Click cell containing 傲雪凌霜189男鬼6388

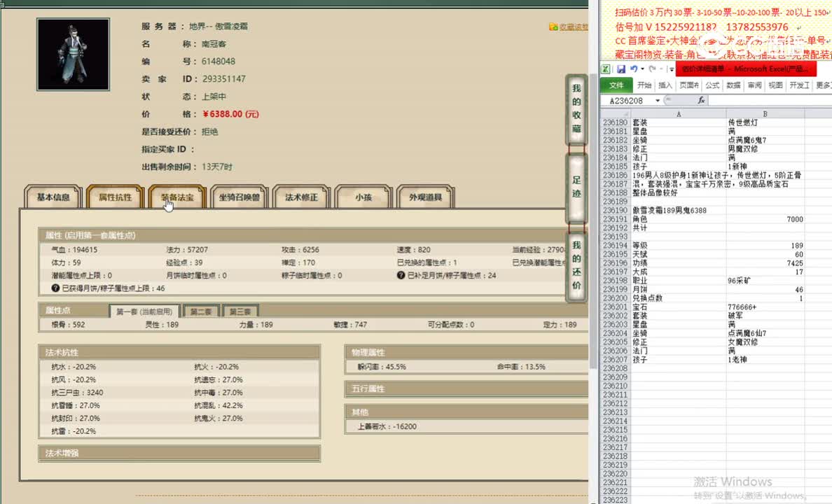click(678, 211)
